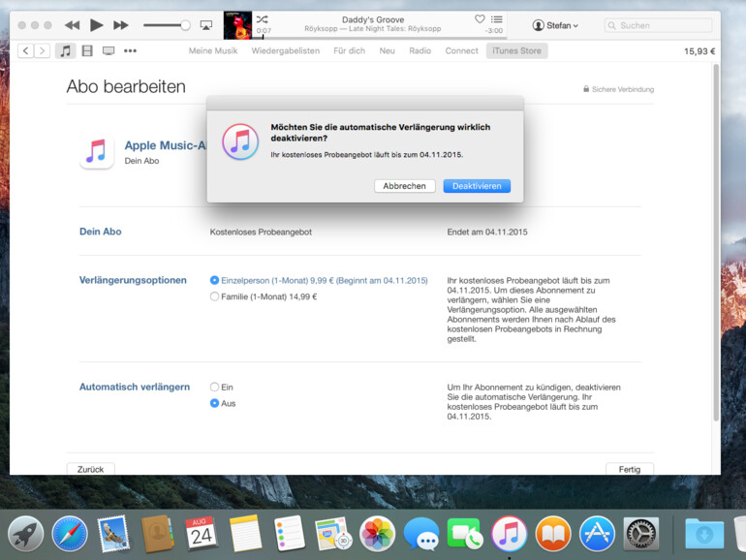746x560 pixels.
Task: Skip to previous track with rewind button
Action: [x=73, y=25]
